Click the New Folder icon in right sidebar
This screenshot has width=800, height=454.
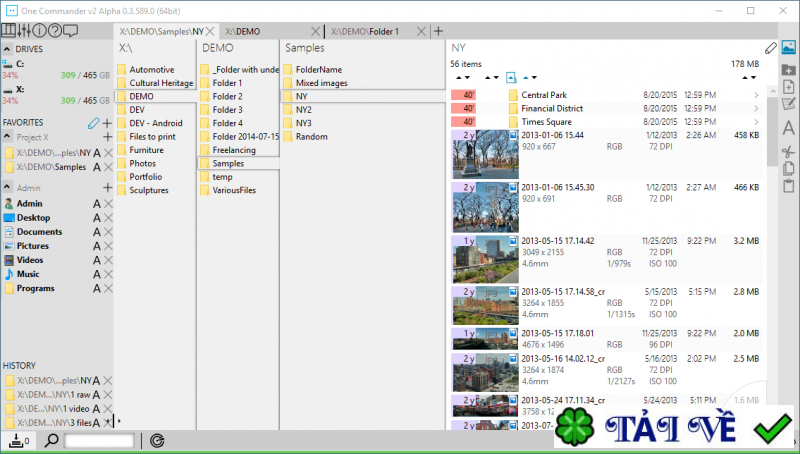click(x=788, y=70)
